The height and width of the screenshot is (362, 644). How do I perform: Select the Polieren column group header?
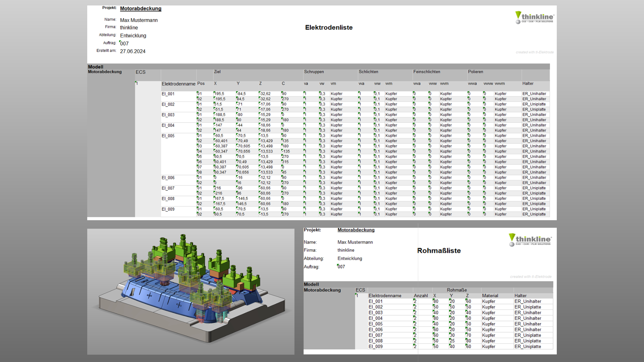476,72
